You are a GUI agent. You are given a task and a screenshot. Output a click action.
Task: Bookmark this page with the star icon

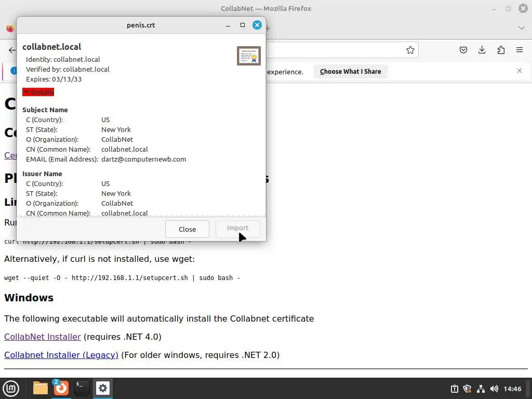(410, 50)
